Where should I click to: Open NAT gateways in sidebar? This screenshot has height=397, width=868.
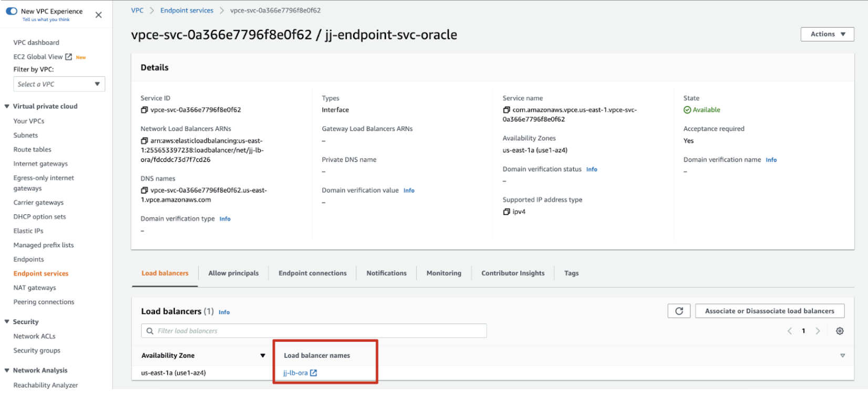tap(35, 288)
